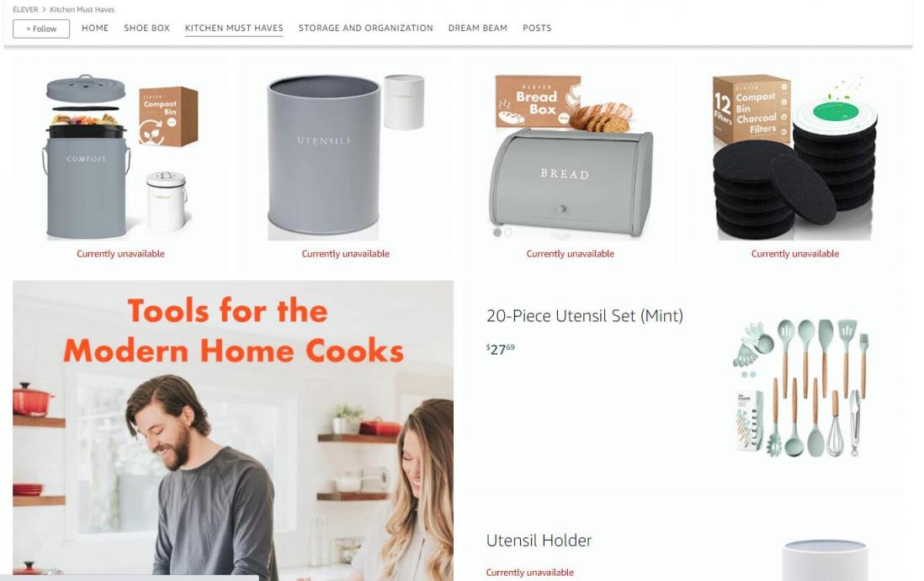Click the + Follow button
This screenshot has height=581, width=924.
coord(41,29)
